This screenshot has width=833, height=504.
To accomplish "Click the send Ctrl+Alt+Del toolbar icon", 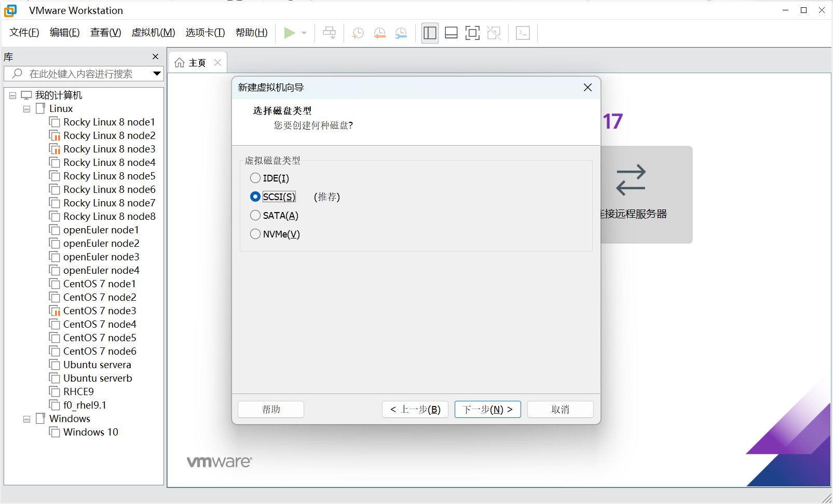I will click(329, 33).
